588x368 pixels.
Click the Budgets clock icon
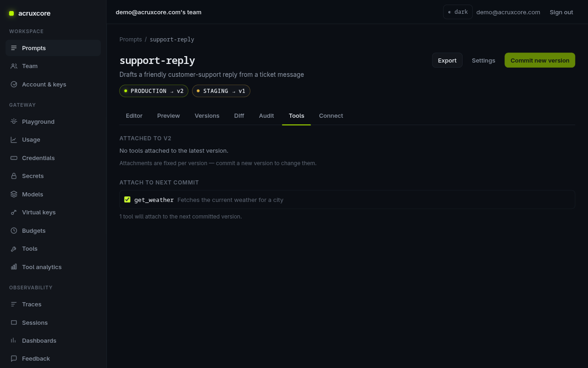pos(14,230)
